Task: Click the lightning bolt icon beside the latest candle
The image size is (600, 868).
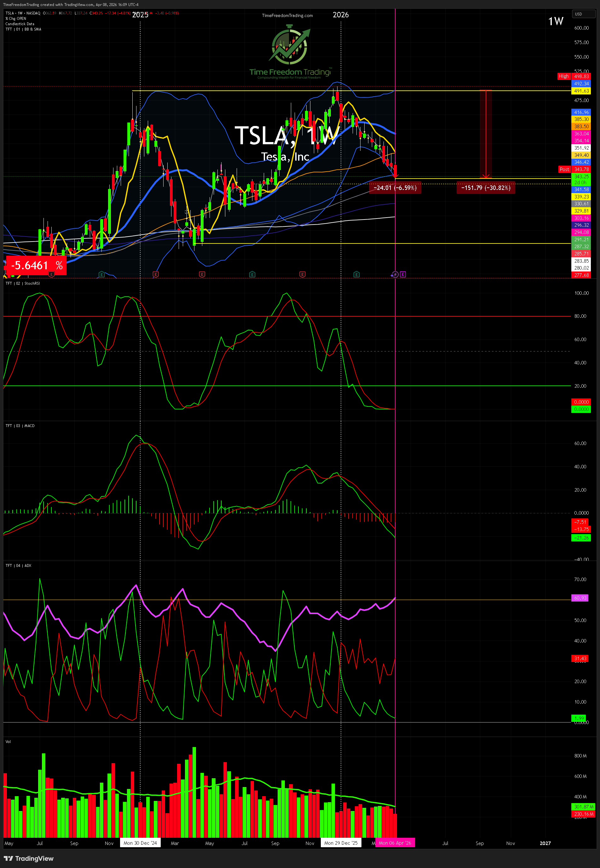Action: tap(394, 275)
